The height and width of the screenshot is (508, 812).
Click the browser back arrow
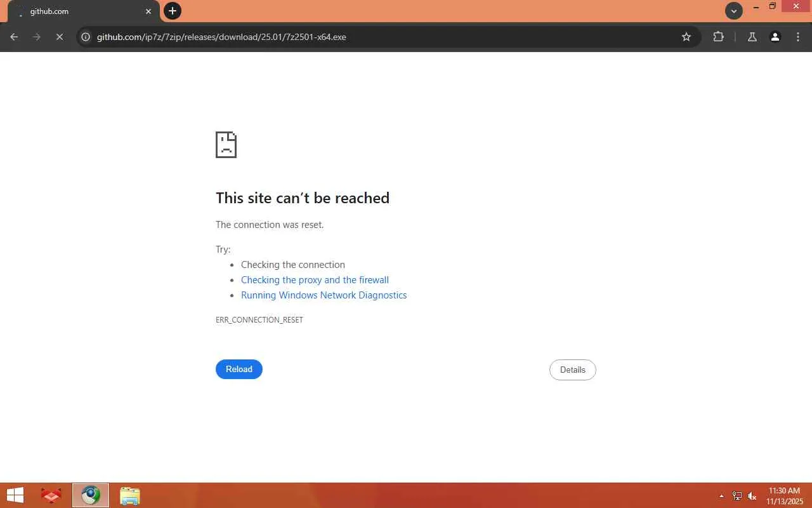click(x=14, y=37)
